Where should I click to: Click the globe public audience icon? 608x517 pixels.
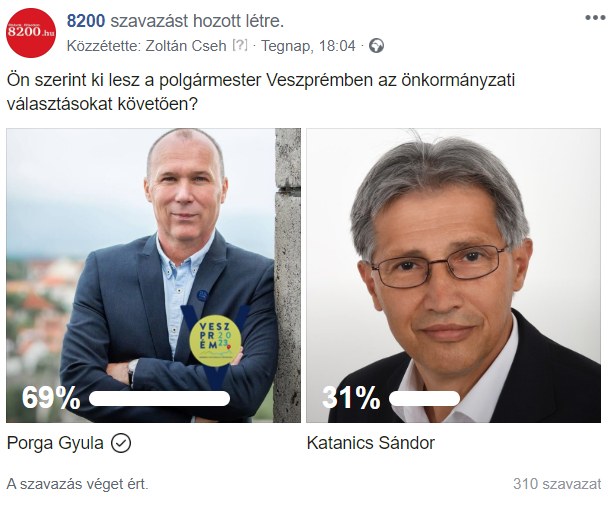coord(376,46)
